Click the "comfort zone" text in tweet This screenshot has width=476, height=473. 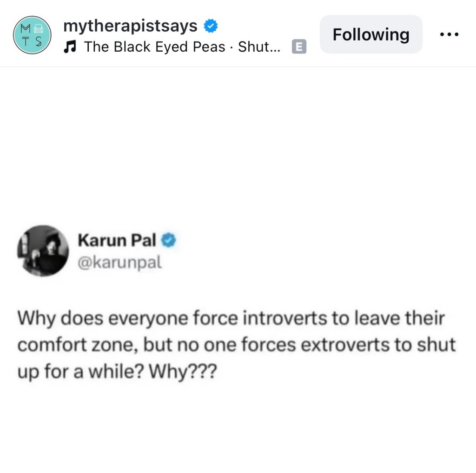coord(76,345)
